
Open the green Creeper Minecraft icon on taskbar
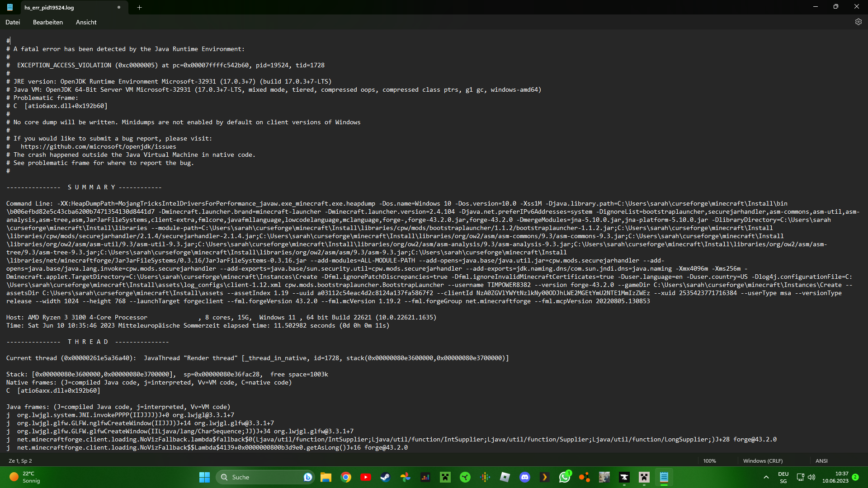click(x=445, y=477)
